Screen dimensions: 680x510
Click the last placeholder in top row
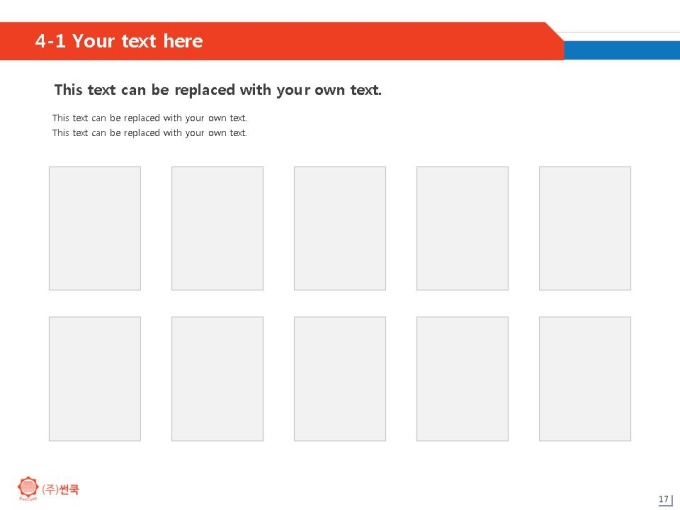[585, 228]
